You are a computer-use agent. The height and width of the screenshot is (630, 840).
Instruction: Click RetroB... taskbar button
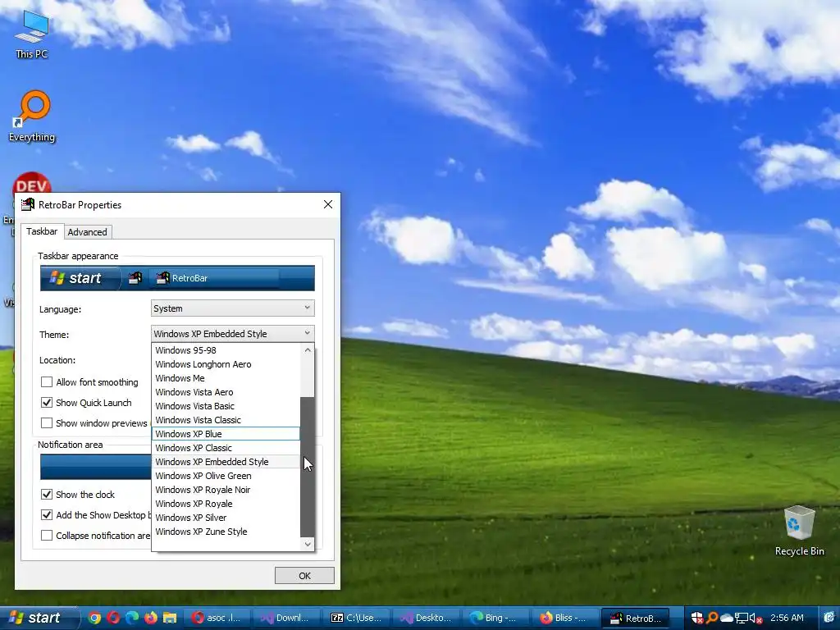[x=636, y=618]
